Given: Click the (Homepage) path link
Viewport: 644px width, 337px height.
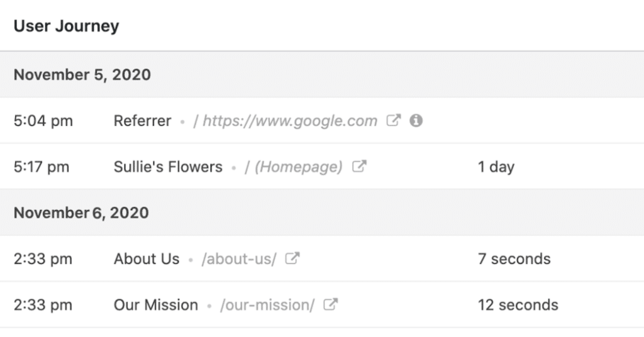Looking at the screenshot, I should point(298,167).
